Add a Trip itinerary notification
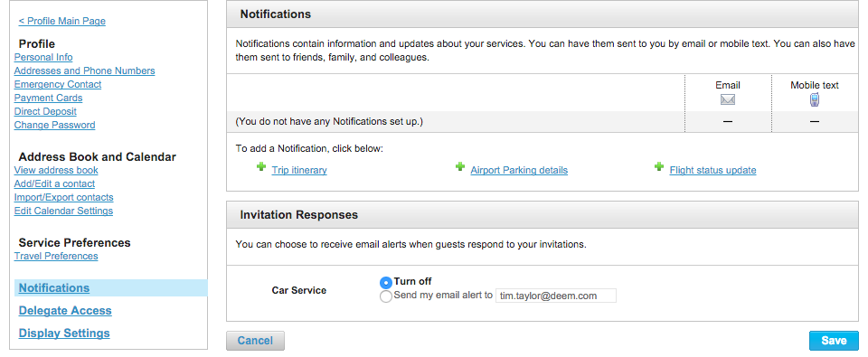 [299, 171]
